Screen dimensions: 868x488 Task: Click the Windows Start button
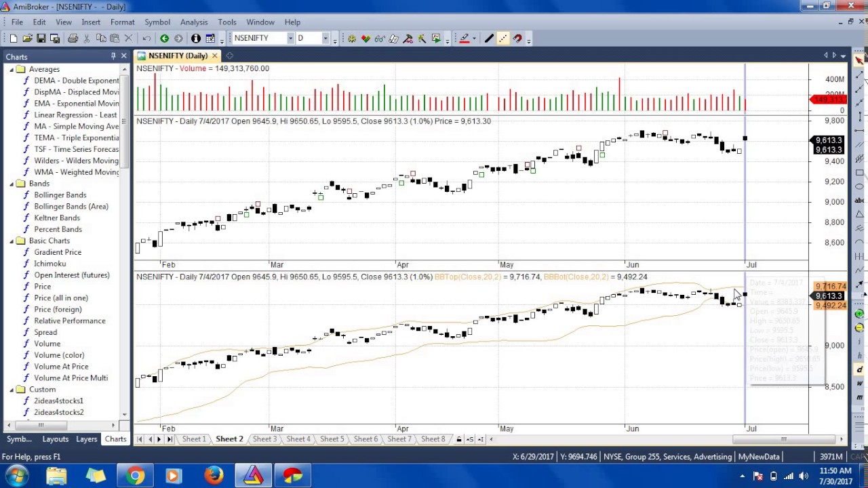pyautogui.click(x=16, y=476)
